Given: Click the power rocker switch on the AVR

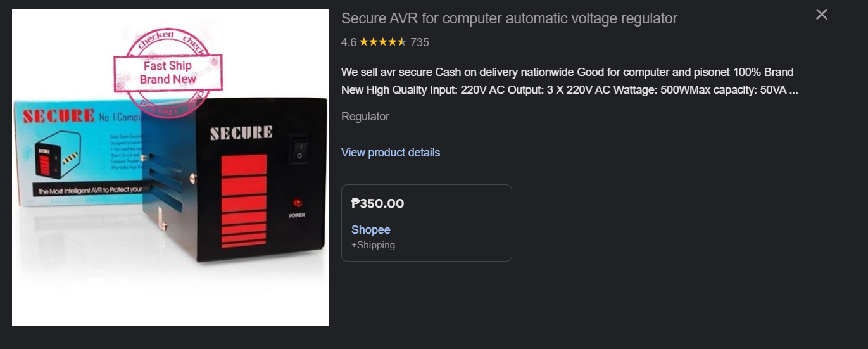Looking at the screenshot, I should pos(299,149).
